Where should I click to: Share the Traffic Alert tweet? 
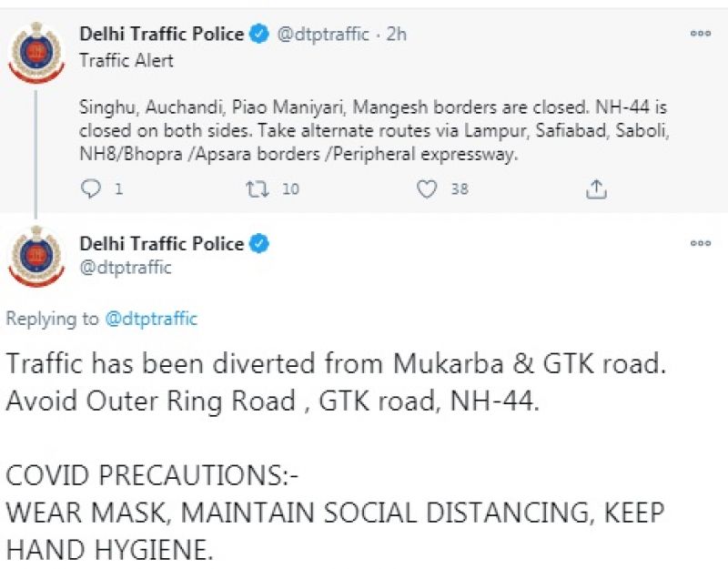pos(596,188)
